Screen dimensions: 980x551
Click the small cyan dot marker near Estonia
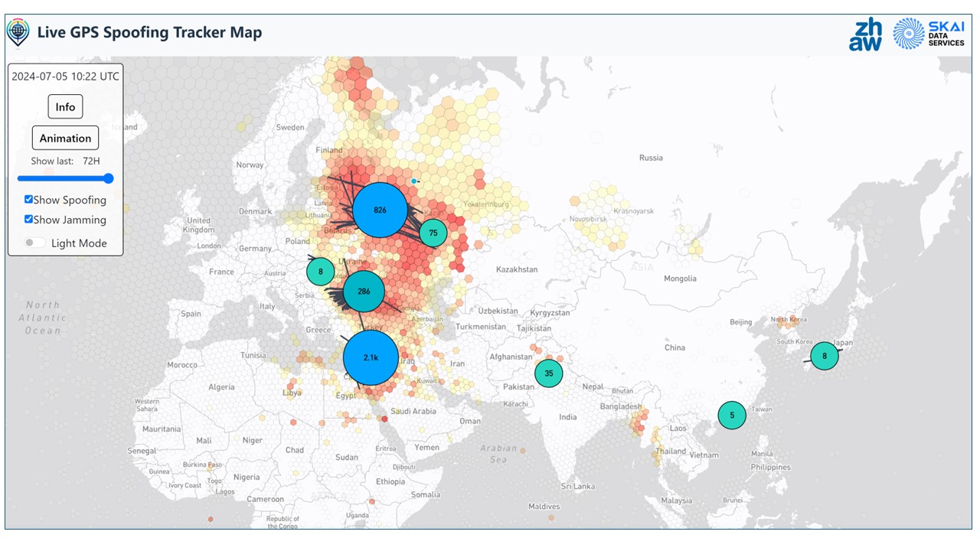413,179
